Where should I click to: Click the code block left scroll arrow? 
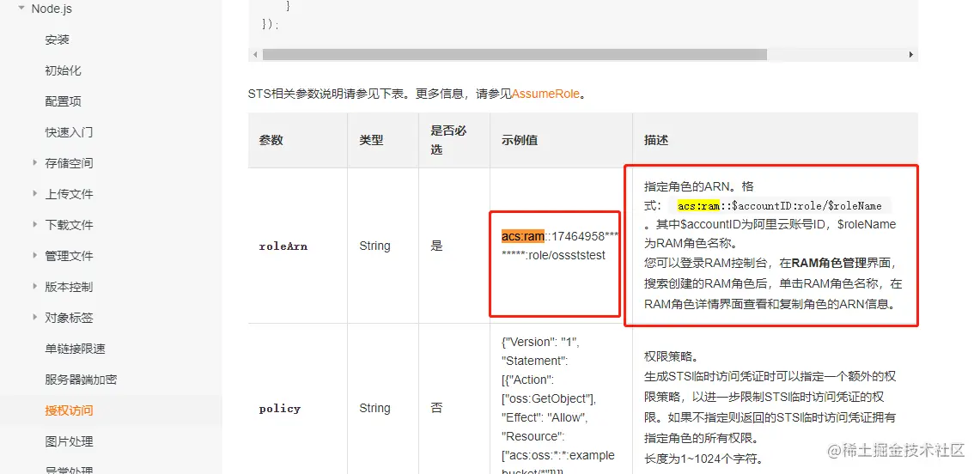pyautogui.click(x=255, y=55)
